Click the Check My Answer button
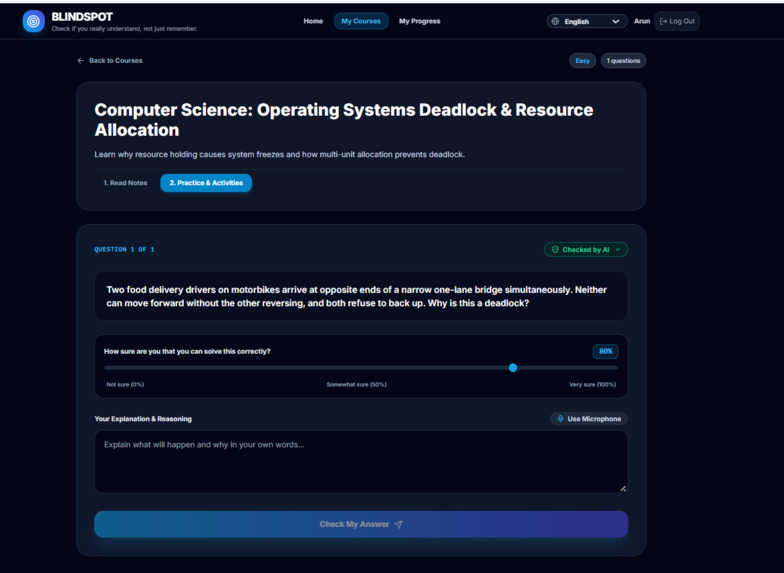 click(x=361, y=524)
